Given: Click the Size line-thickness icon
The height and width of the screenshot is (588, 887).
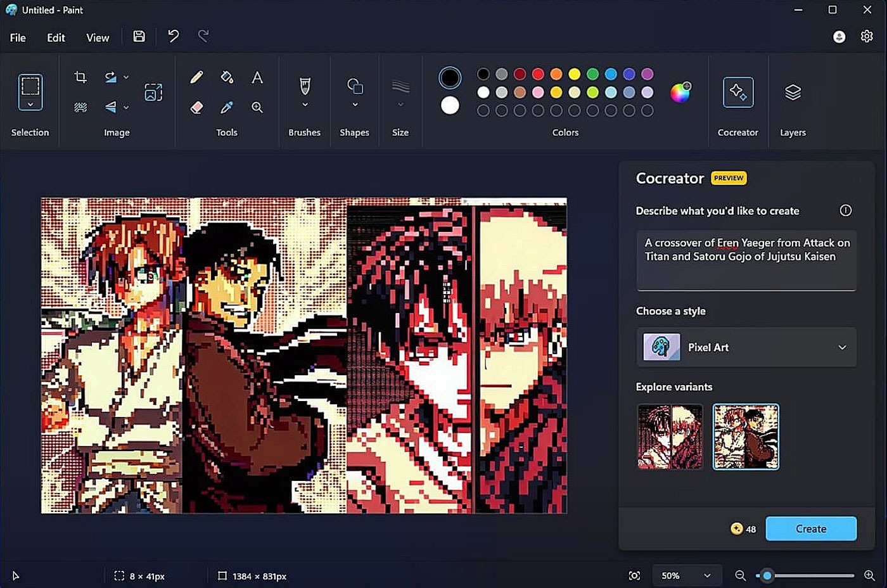Looking at the screenshot, I should [400, 86].
